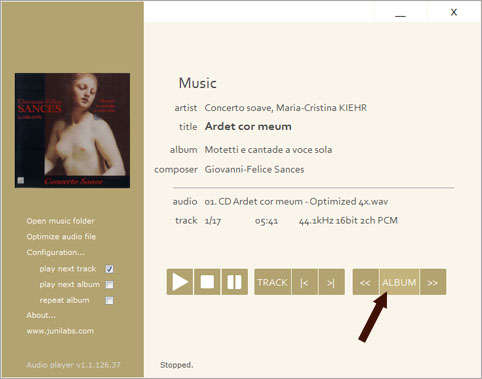The width and height of the screenshot is (482, 379).
Task: Start playback with the Play button
Action: tap(180, 282)
